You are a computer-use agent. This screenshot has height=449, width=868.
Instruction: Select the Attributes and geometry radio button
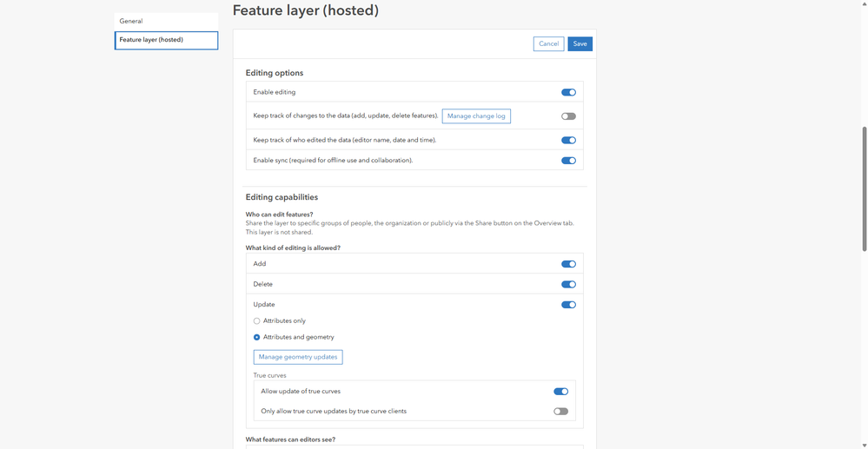coord(257,337)
